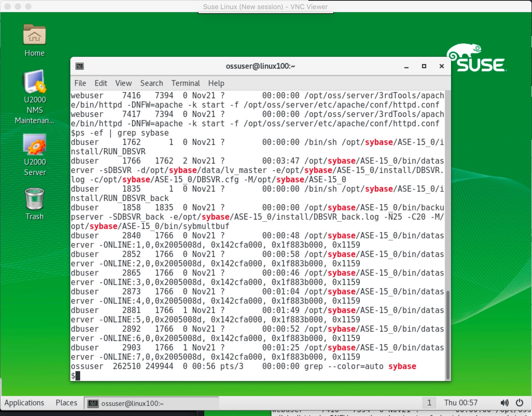Viewport: 532px width, 416px height.
Task: Click workspace switcher number 1
Action: (429, 403)
